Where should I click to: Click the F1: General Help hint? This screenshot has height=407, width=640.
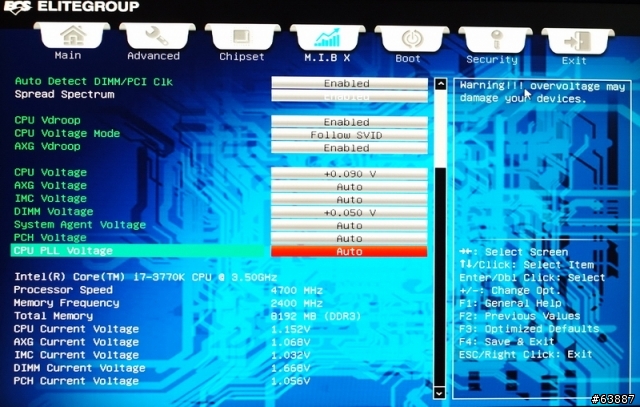click(510, 303)
